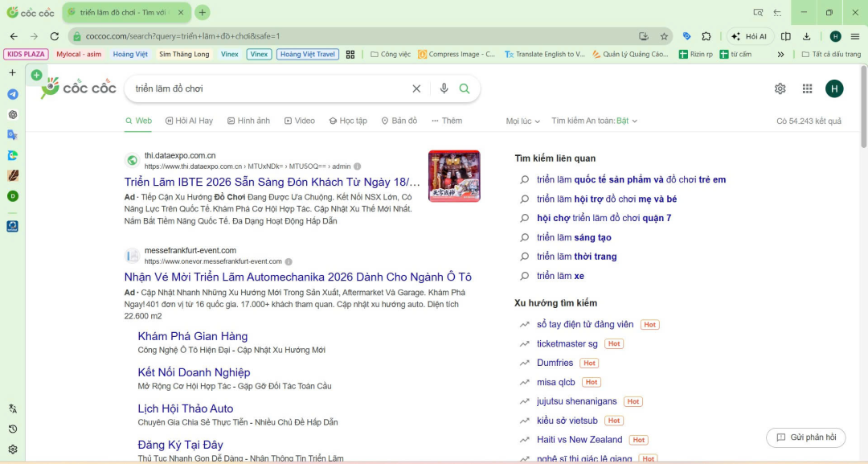Viewport: 868px width, 464px height.
Task: Click in the search input field
Action: pyautogui.click(x=272, y=88)
